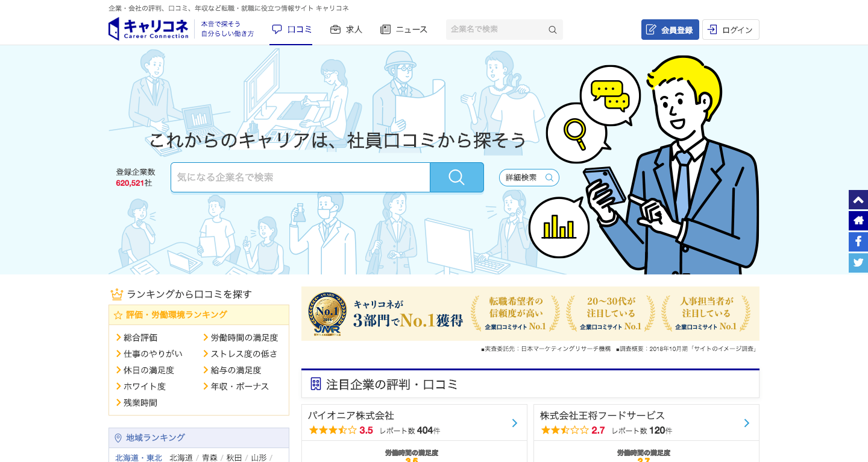Viewport: 868px width, 462px height.
Task: Share via the Twitter side icon
Action: pos(858,263)
